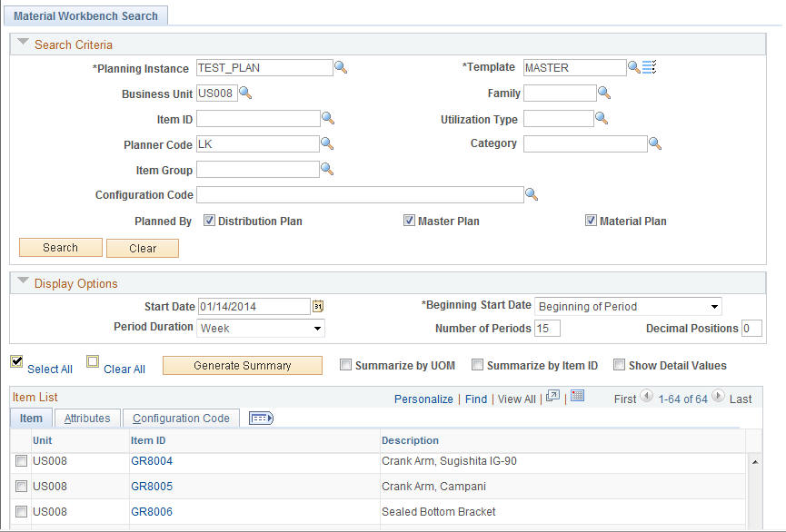
Task: Open the Business Unit lookup
Action: tap(244, 93)
